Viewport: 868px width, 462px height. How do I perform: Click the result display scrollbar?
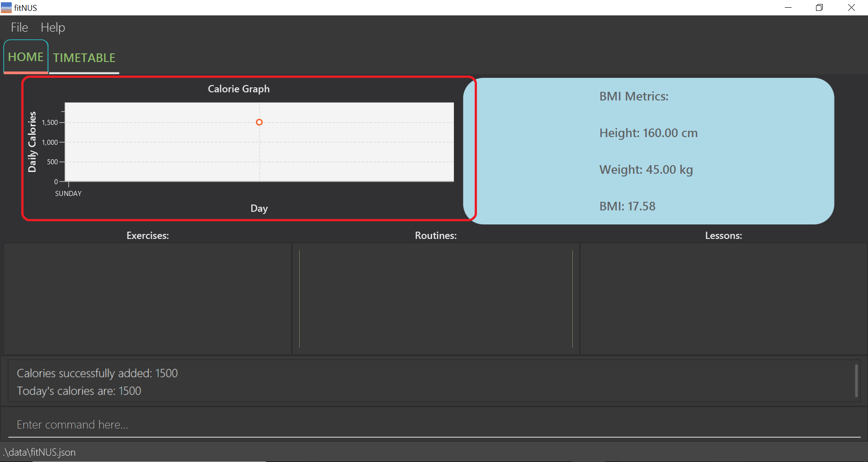click(x=856, y=381)
